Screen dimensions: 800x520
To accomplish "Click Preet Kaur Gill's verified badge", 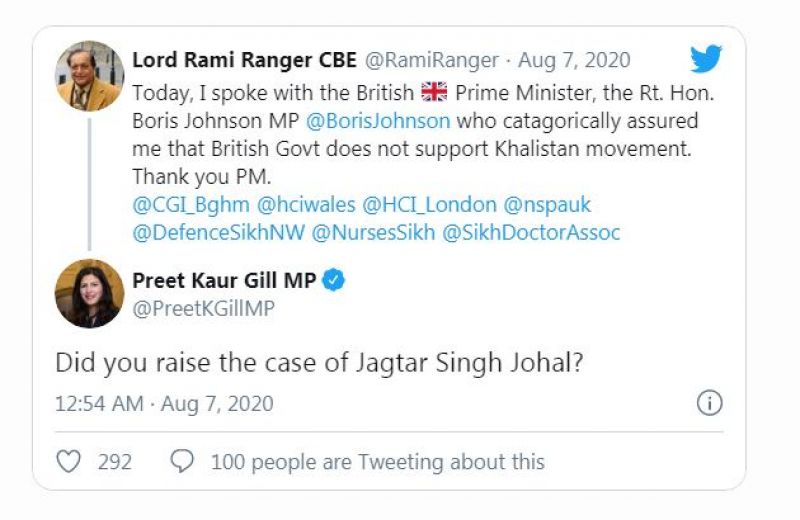I will click(x=334, y=280).
